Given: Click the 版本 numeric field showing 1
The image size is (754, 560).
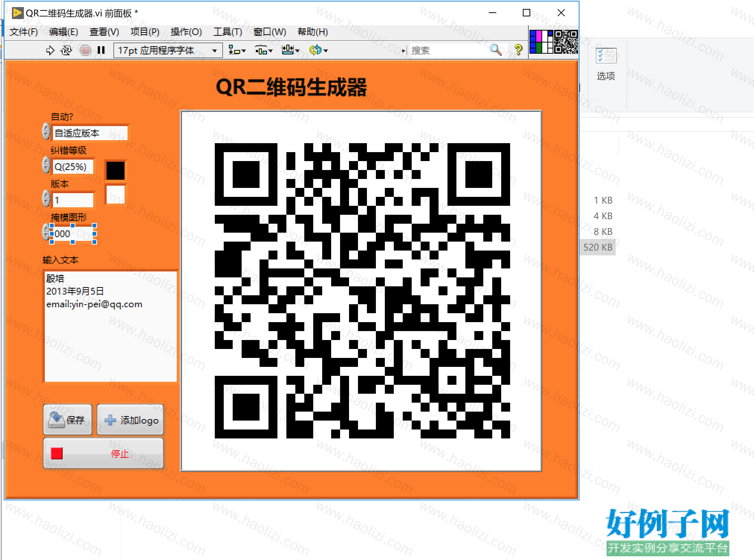Looking at the screenshot, I should click(x=73, y=200).
